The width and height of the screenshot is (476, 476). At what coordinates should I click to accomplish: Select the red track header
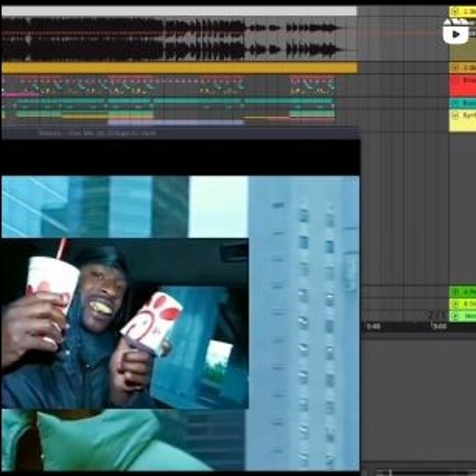click(x=463, y=86)
